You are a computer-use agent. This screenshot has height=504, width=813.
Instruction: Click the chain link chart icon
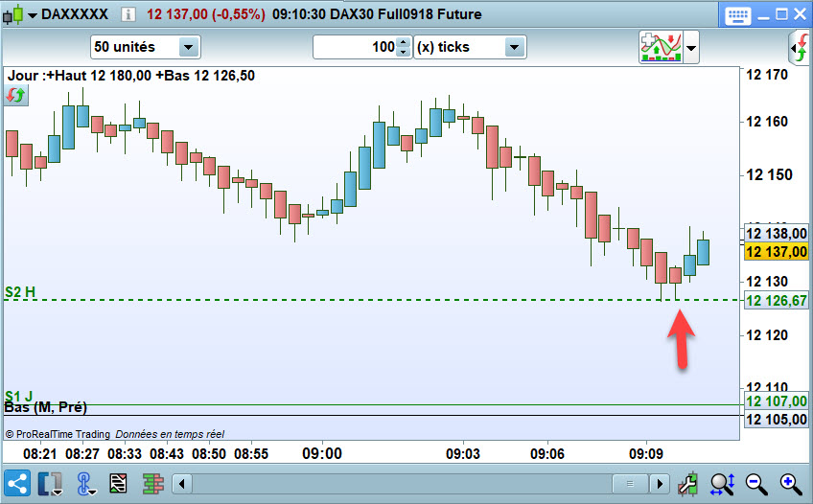[85, 484]
